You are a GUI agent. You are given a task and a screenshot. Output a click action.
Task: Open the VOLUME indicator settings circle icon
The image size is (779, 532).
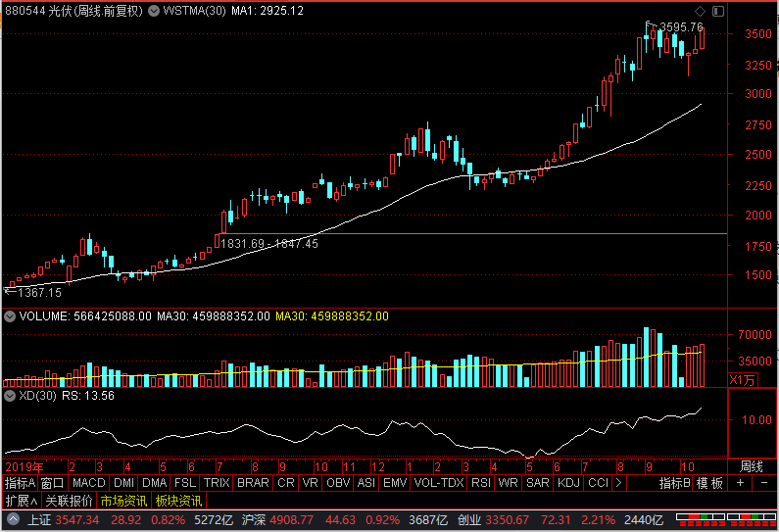[10, 316]
